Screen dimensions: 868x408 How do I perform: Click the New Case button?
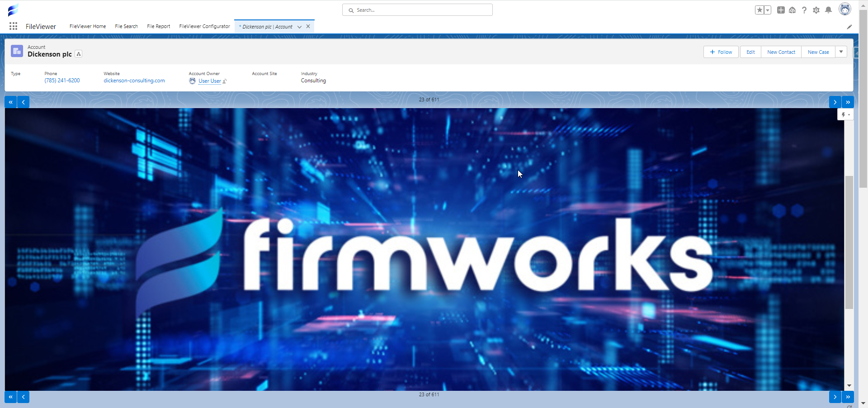point(818,52)
